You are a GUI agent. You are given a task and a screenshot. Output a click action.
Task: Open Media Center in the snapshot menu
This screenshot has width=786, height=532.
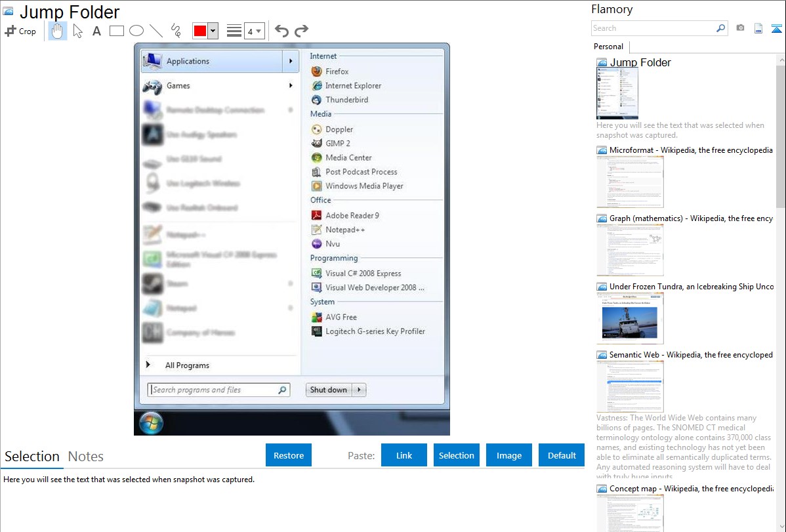point(348,158)
